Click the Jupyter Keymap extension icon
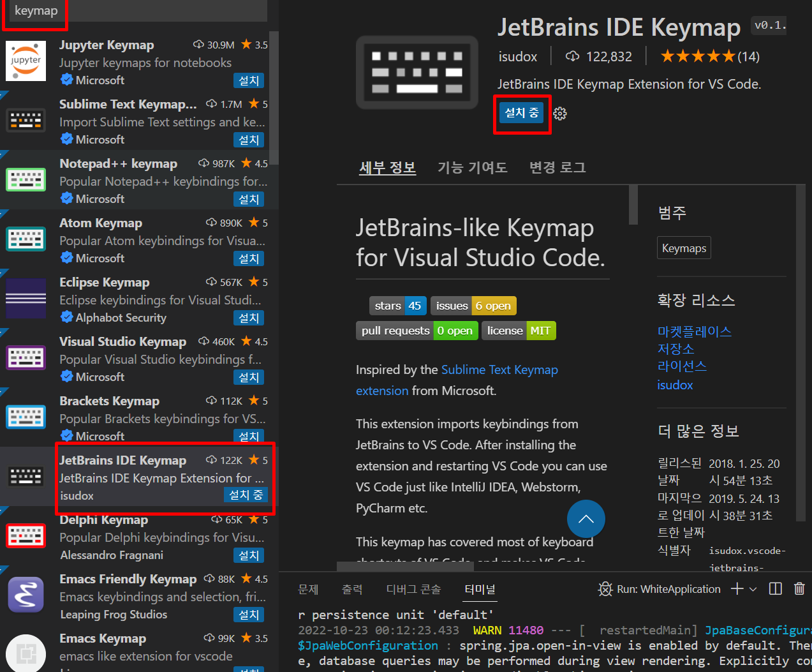This screenshot has width=812, height=672. point(26,61)
